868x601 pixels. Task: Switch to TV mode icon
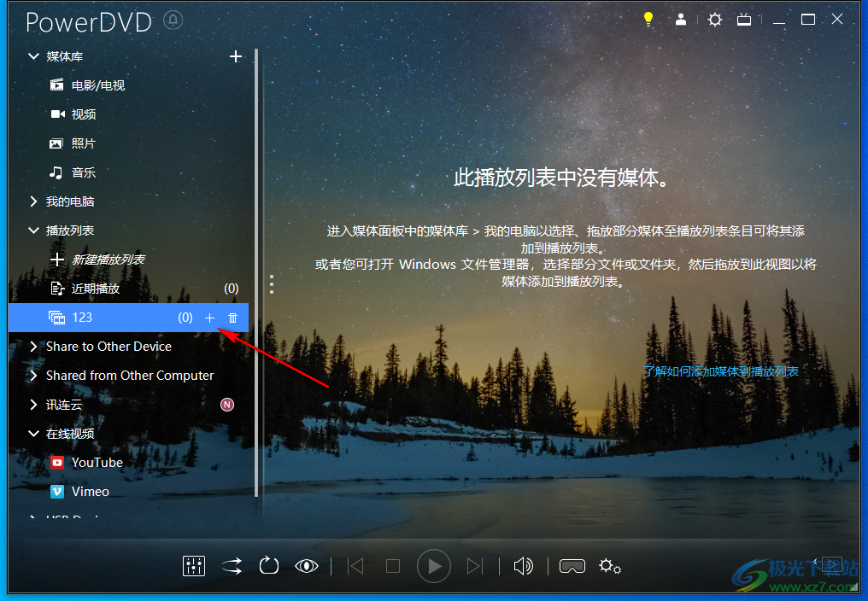click(x=744, y=20)
